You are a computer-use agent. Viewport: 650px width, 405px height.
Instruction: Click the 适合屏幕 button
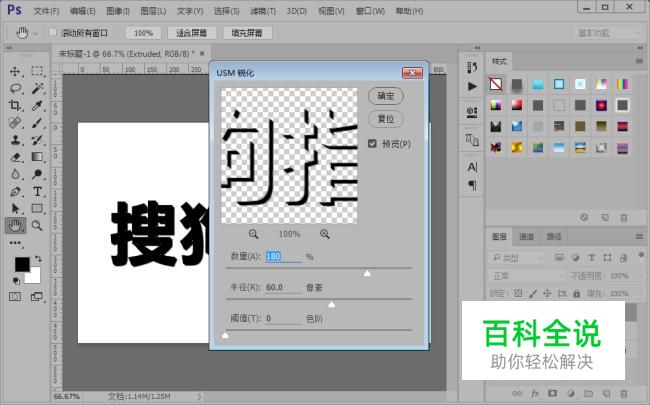click(x=192, y=33)
